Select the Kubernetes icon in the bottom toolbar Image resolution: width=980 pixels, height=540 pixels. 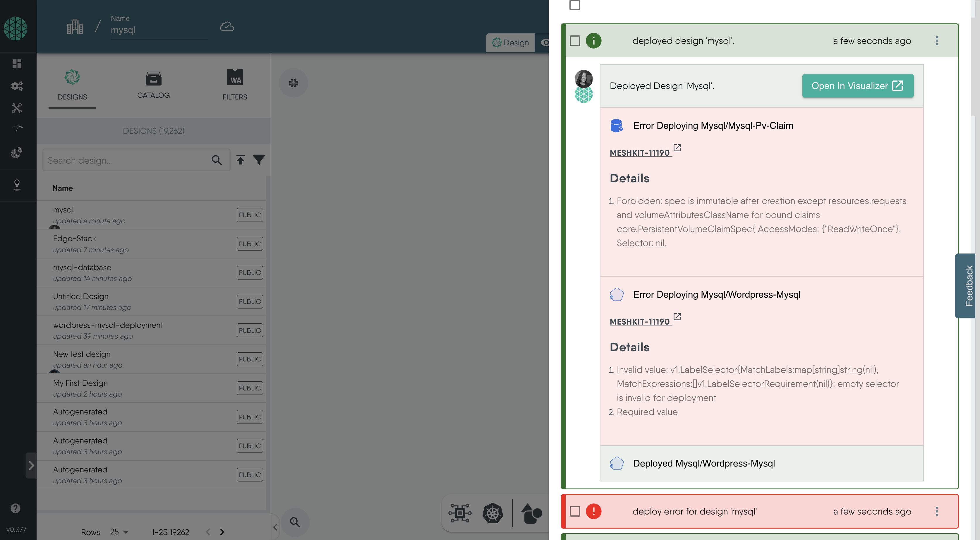pyautogui.click(x=493, y=513)
